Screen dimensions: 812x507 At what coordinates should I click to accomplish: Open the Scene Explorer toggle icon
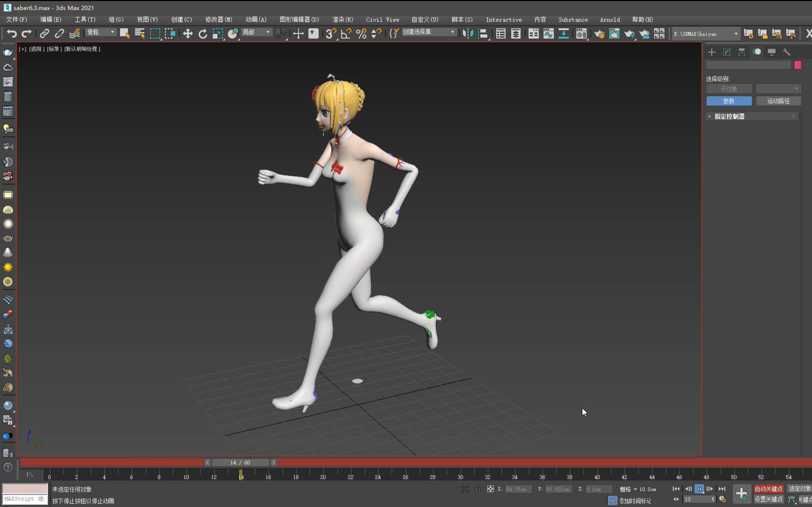tap(501, 34)
